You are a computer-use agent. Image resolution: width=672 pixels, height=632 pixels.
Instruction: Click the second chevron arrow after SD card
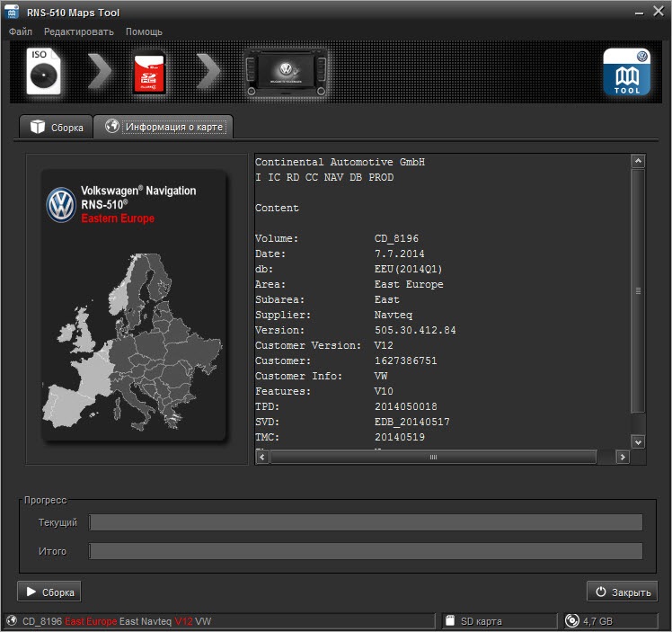tap(208, 71)
